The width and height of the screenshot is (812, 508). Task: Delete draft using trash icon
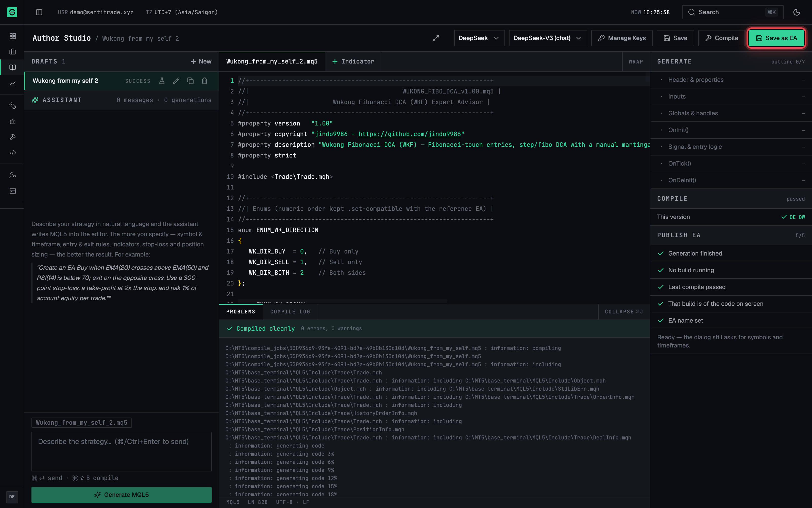coord(204,81)
